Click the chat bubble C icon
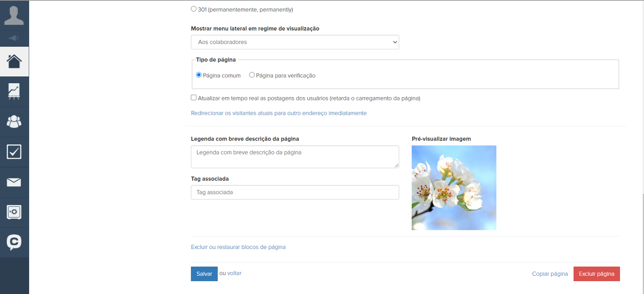The image size is (644, 294). [x=14, y=242]
